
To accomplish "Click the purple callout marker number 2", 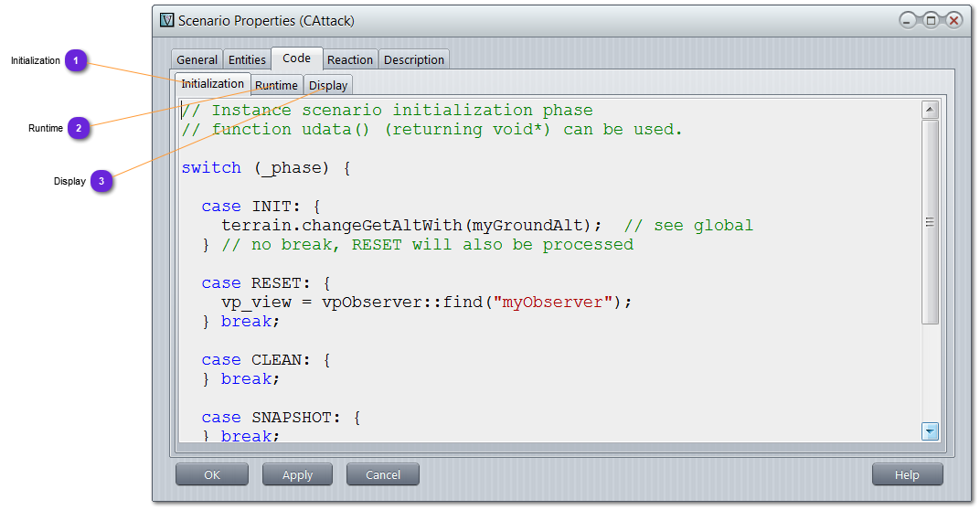I will pyautogui.click(x=79, y=128).
